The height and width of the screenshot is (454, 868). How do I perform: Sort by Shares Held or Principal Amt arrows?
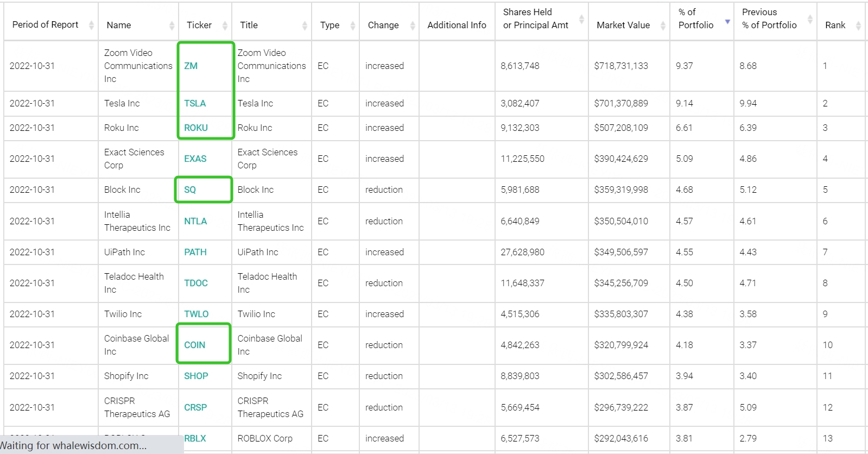click(581, 19)
